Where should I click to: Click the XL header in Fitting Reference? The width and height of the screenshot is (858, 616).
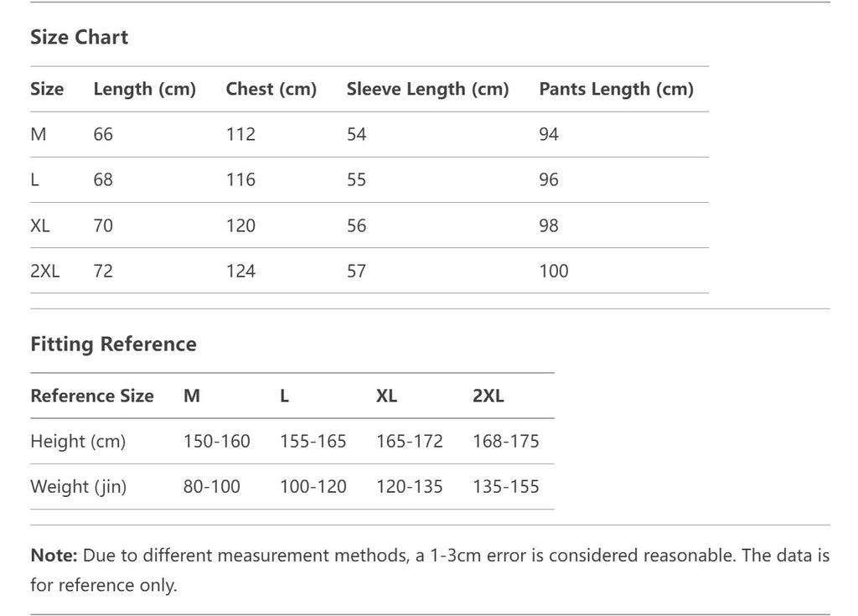pos(386,396)
